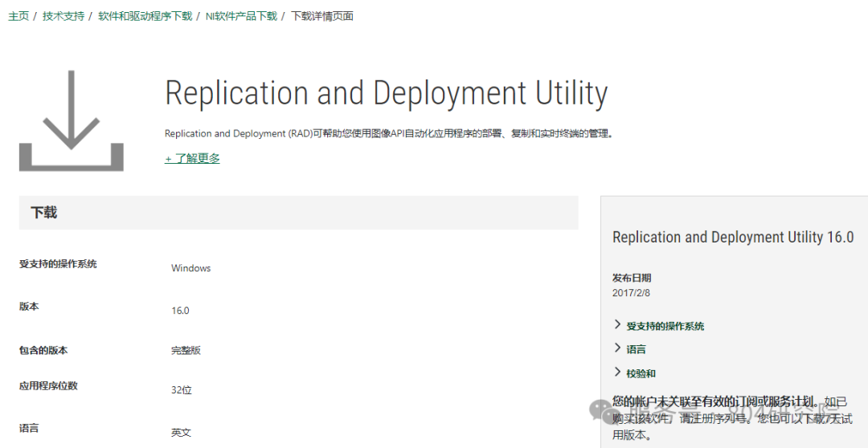The image size is (868, 448).
Task: Click the 下载 section header
Action: pos(299,213)
